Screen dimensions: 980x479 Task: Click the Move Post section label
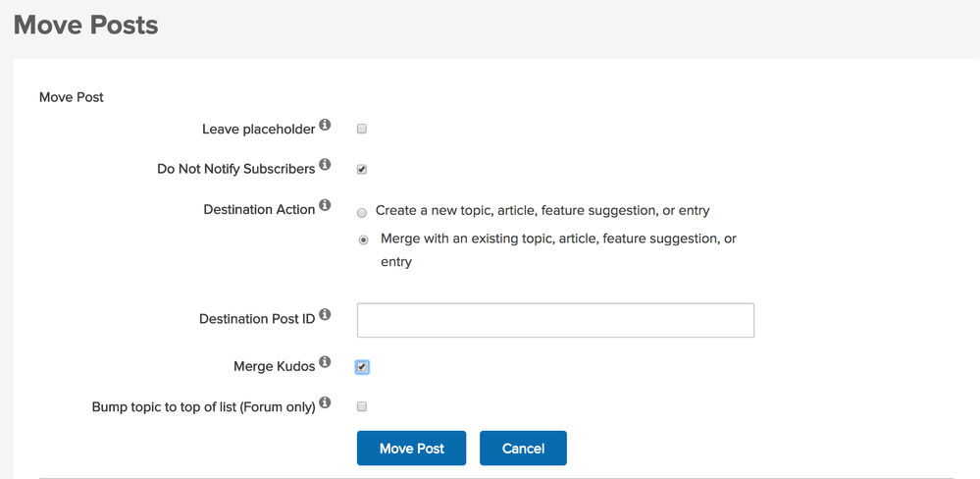pyautogui.click(x=72, y=97)
